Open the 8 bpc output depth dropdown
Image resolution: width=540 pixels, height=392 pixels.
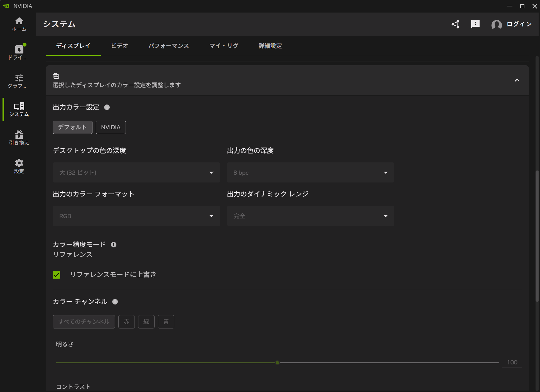point(310,172)
